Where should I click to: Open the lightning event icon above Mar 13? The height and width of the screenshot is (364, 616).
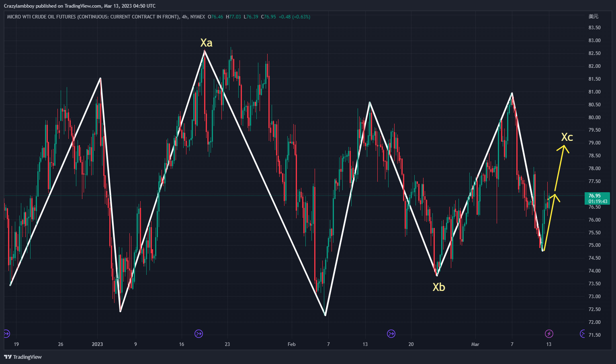(x=549, y=333)
